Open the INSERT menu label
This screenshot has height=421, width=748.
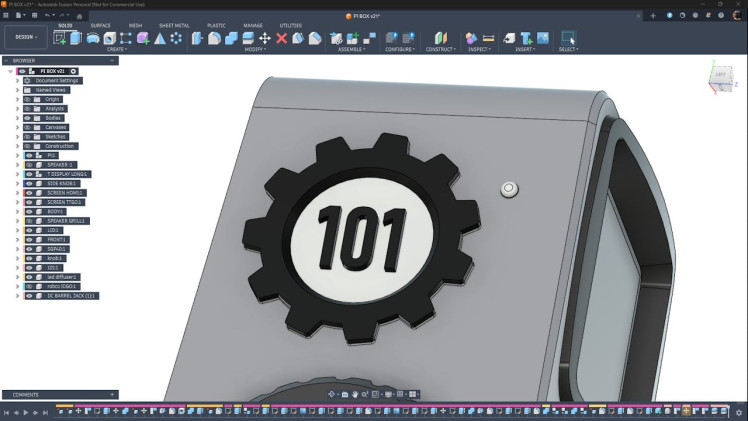pyautogui.click(x=525, y=49)
